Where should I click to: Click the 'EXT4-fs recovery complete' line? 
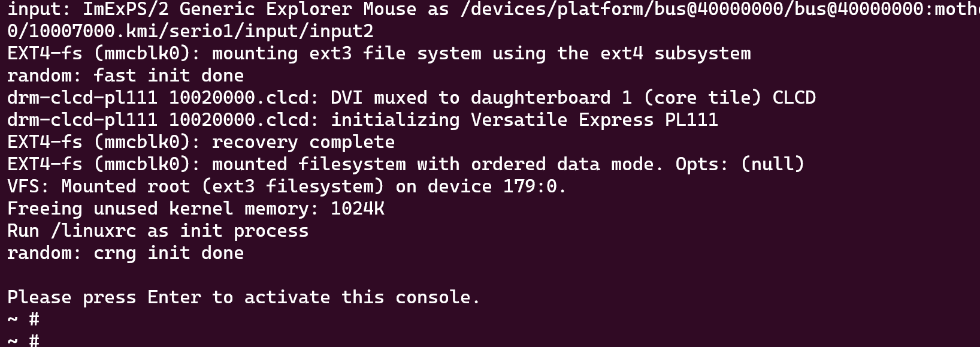201,142
